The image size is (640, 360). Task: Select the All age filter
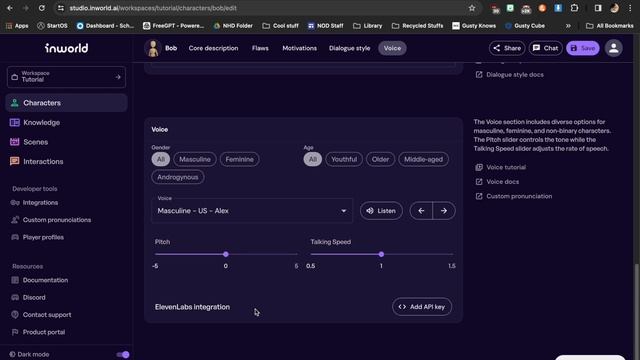click(x=313, y=159)
